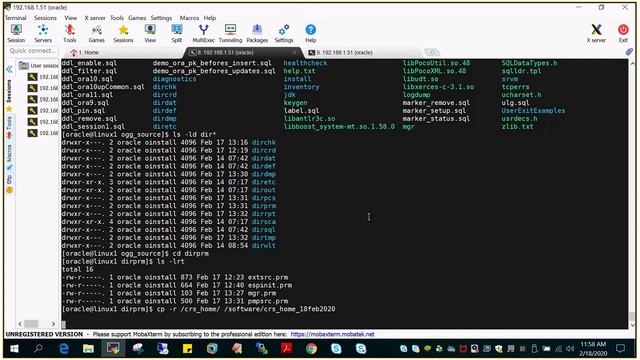This screenshot has height=360, width=640.
Task: Open the Windows Start menu
Action: point(14,349)
